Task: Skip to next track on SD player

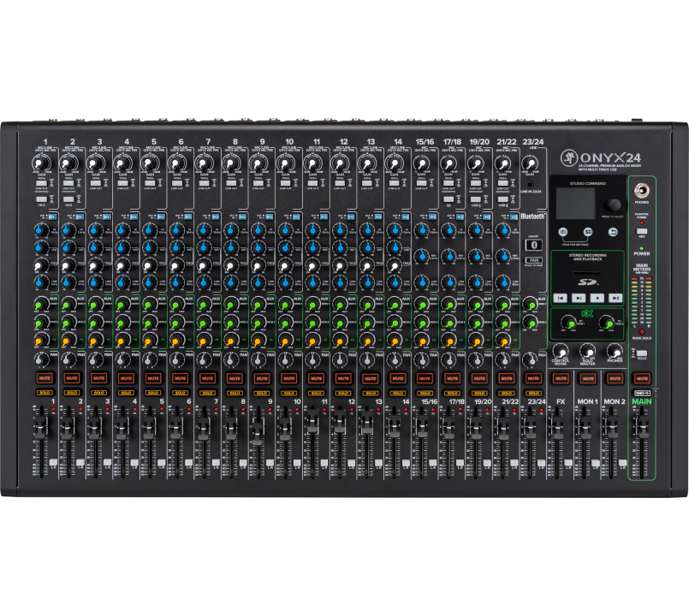Action: (579, 297)
